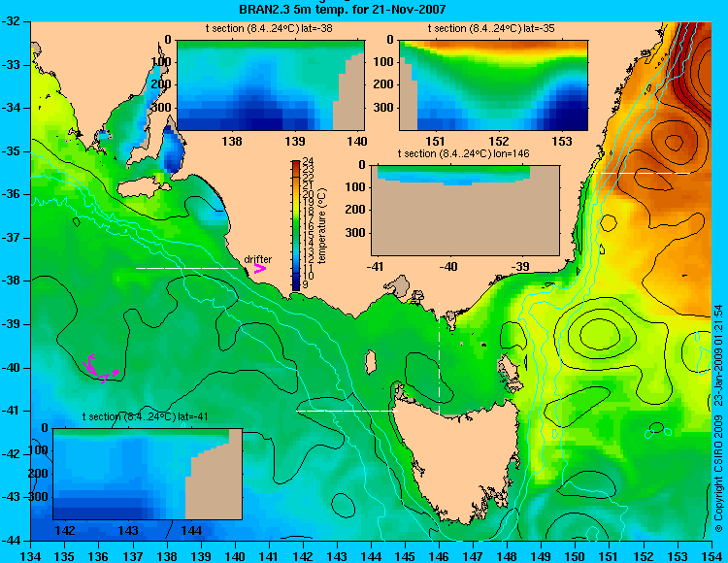Click the '9' value at the colorbar bottom

tap(305, 285)
